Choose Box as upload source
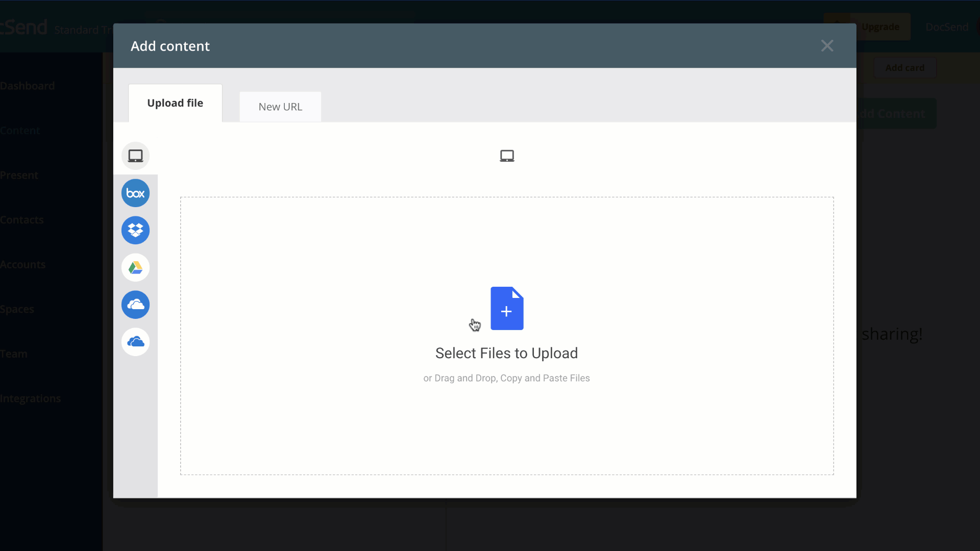Screen dimensions: 980x551 [135, 193]
